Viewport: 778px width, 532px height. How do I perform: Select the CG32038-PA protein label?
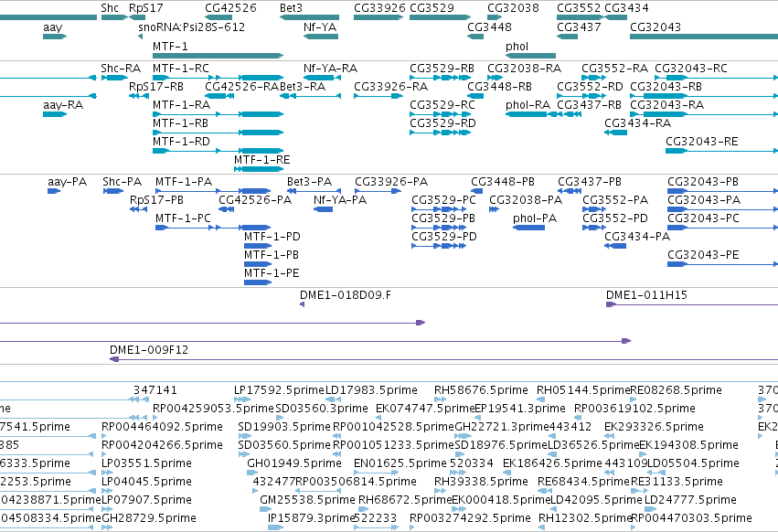tap(526, 200)
